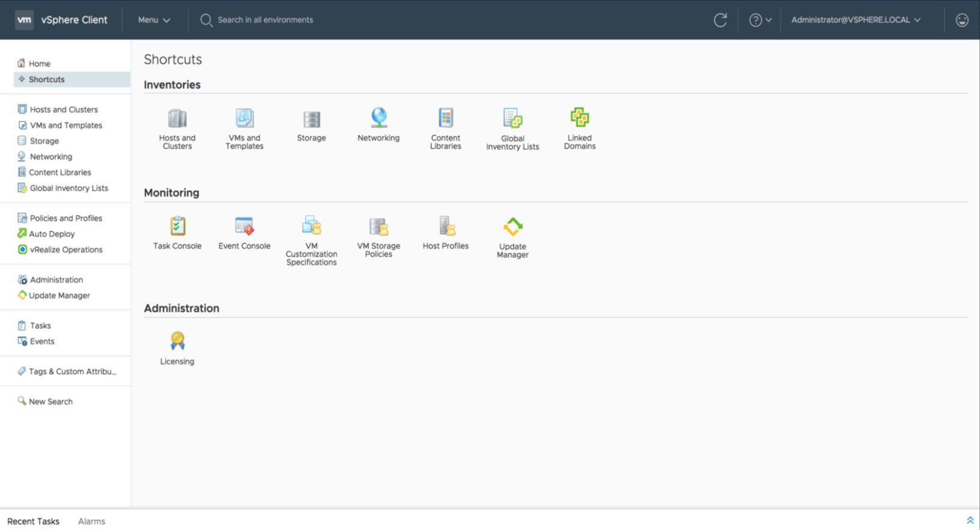Click the vSphere Client title

pos(74,20)
